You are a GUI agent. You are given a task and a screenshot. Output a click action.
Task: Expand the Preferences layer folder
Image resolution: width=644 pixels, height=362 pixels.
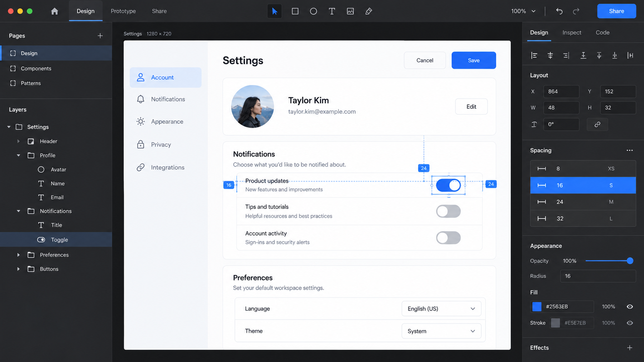pos(18,255)
